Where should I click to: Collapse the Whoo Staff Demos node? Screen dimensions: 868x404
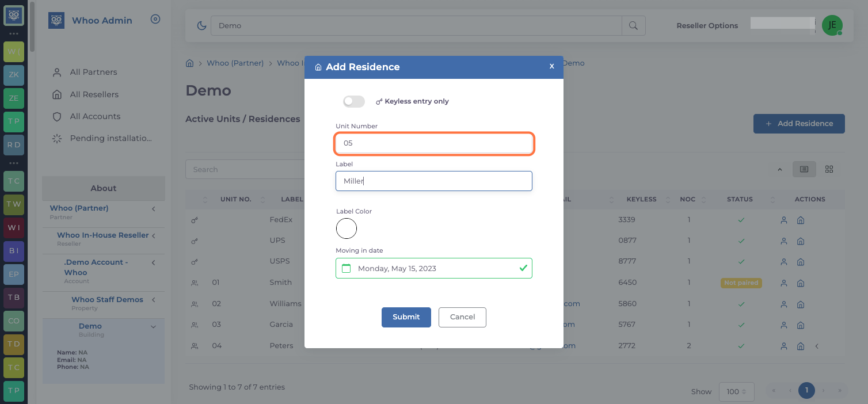[x=154, y=300]
